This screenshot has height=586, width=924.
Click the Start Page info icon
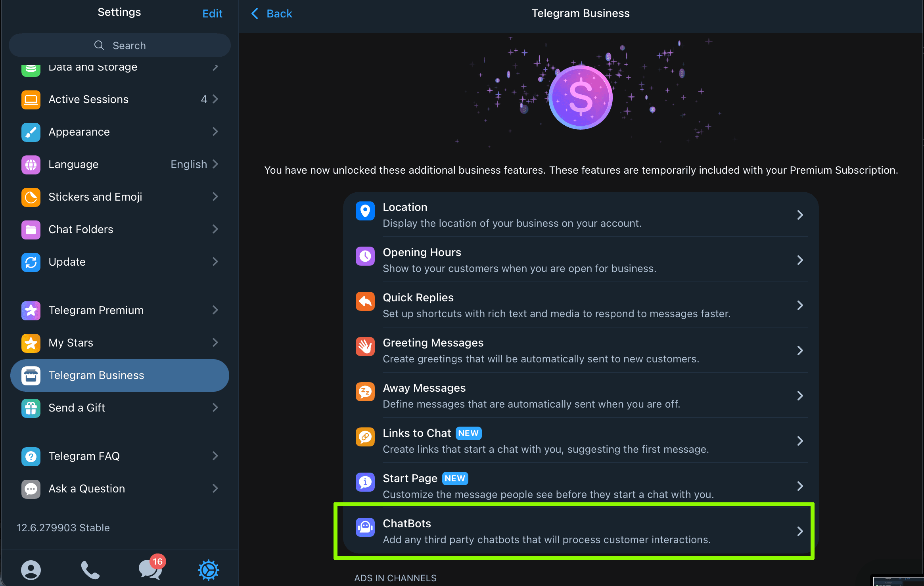365,482
